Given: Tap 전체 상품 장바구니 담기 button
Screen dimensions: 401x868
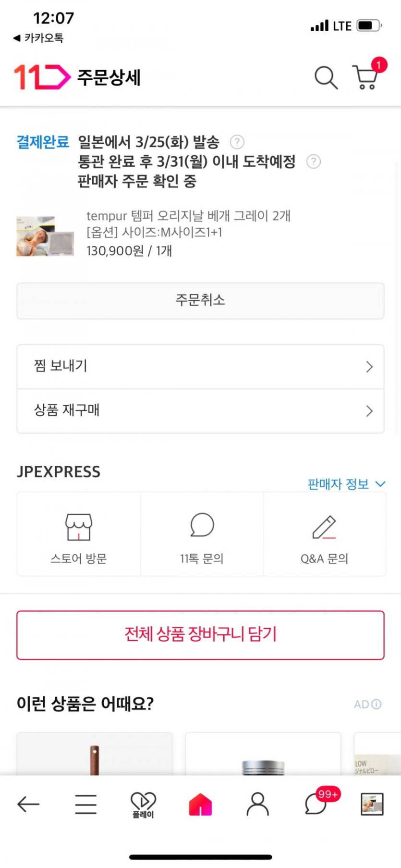Looking at the screenshot, I should point(200,635).
